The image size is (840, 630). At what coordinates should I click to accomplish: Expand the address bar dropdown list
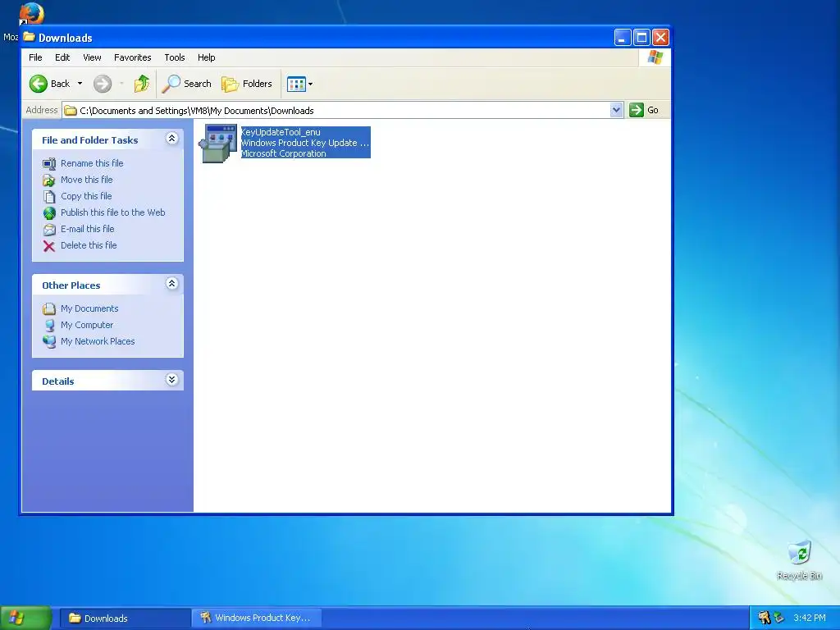point(616,111)
